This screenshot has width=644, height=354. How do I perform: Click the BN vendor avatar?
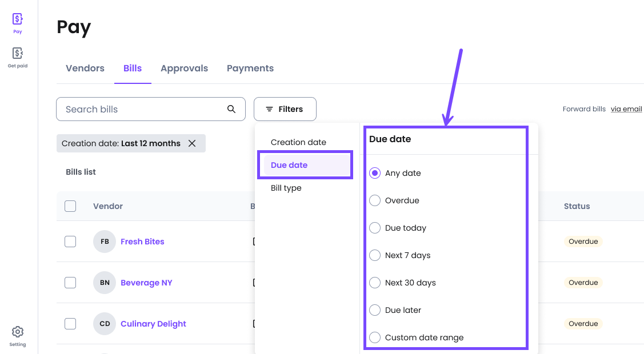pyautogui.click(x=105, y=283)
